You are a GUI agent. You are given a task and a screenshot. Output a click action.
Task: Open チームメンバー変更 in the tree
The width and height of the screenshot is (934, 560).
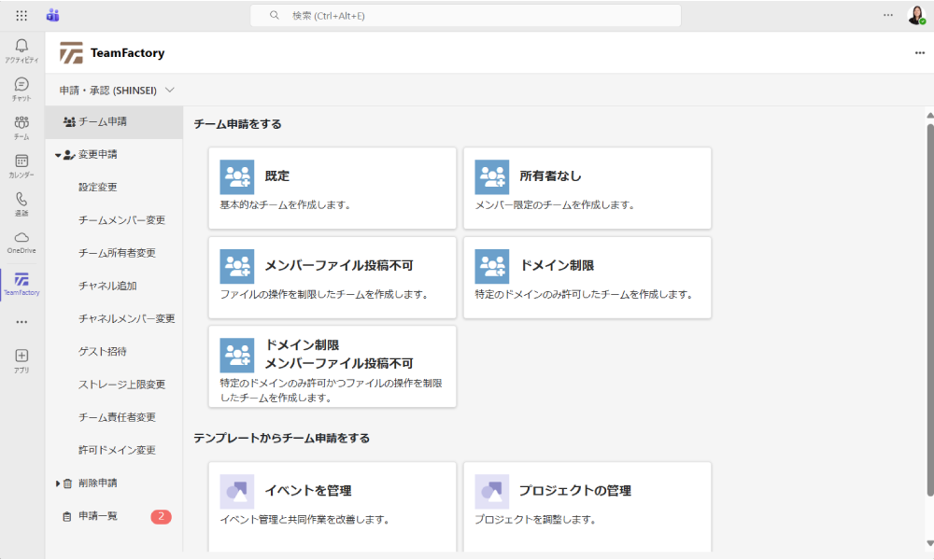click(x=122, y=220)
